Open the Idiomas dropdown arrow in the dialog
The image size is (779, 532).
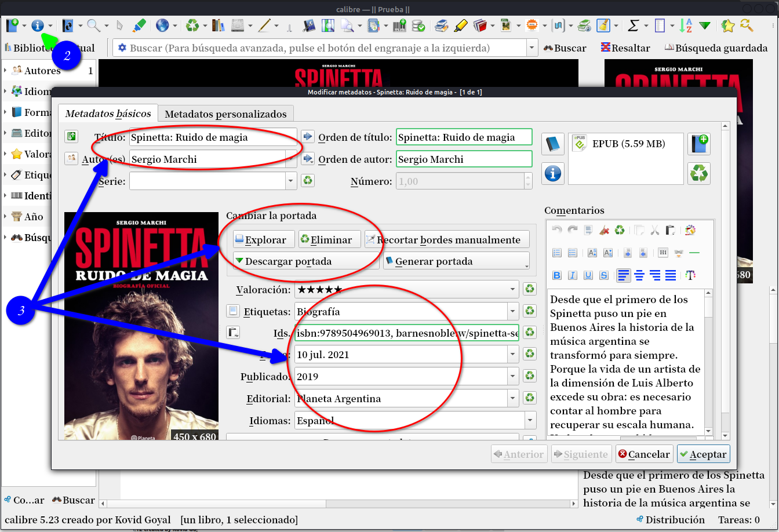[x=530, y=420]
